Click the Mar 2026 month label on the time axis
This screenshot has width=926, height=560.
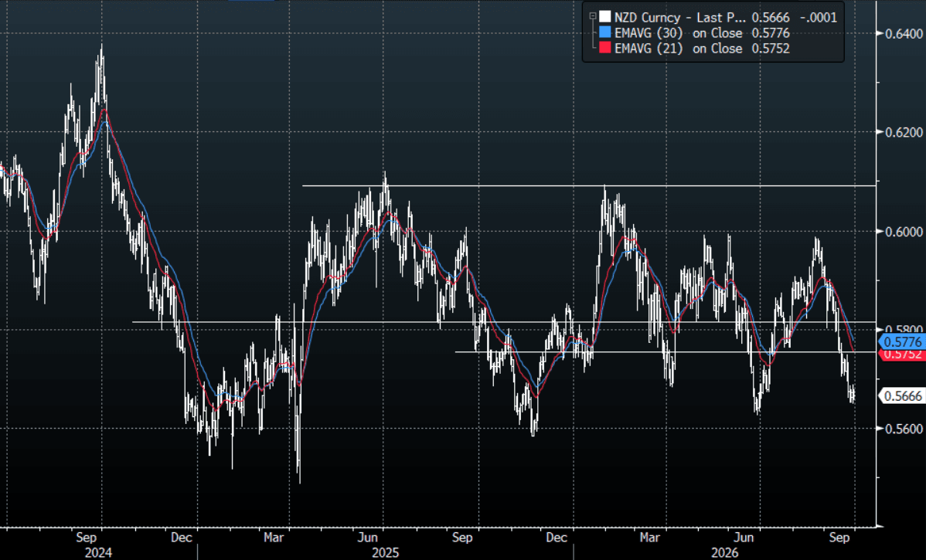click(x=649, y=538)
